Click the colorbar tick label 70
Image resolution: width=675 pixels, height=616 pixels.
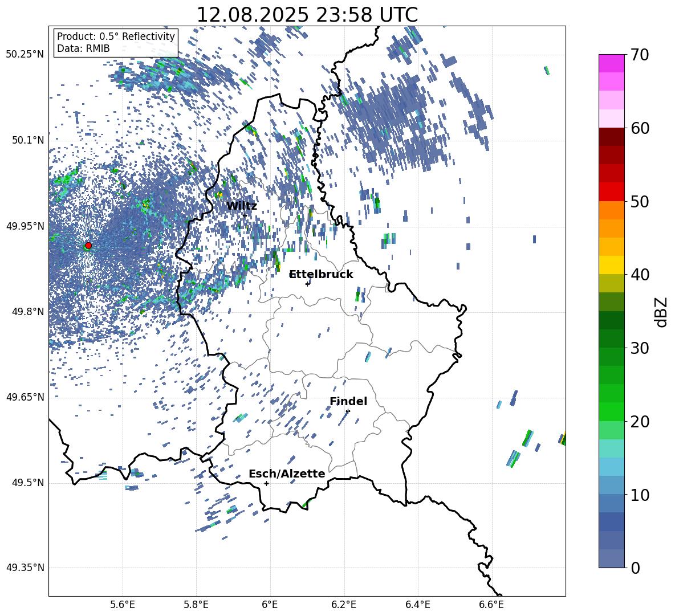click(640, 55)
